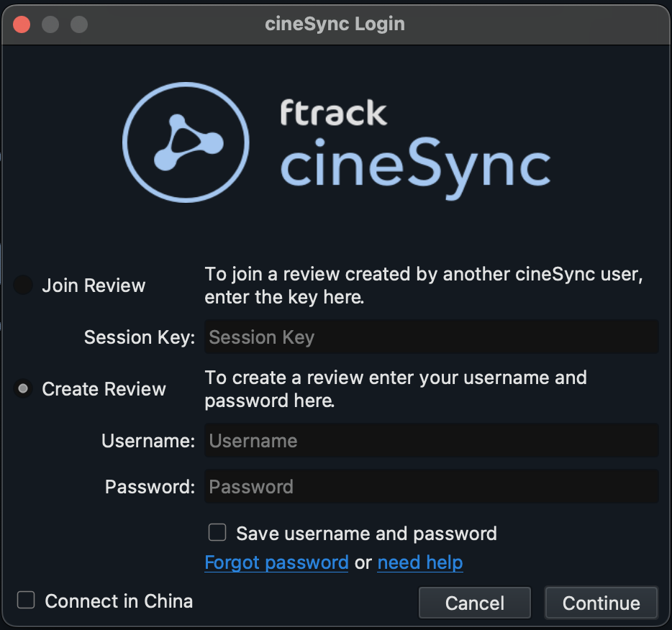This screenshot has height=630, width=672.
Task: Click the Cancel button
Action: pyautogui.click(x=475, y=603)
